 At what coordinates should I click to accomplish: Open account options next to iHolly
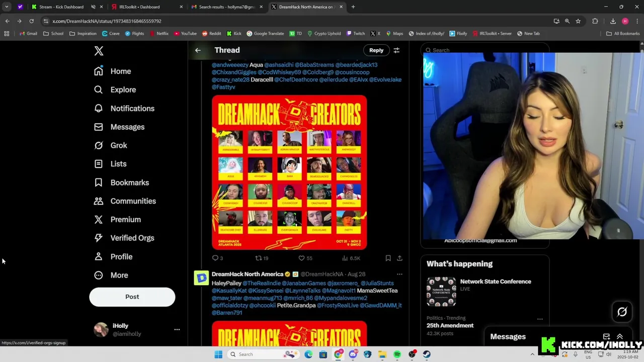tap(177, 329)
